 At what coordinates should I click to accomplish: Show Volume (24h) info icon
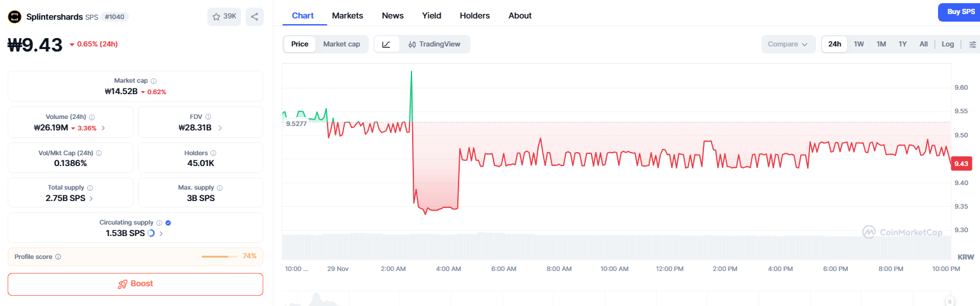92,117
